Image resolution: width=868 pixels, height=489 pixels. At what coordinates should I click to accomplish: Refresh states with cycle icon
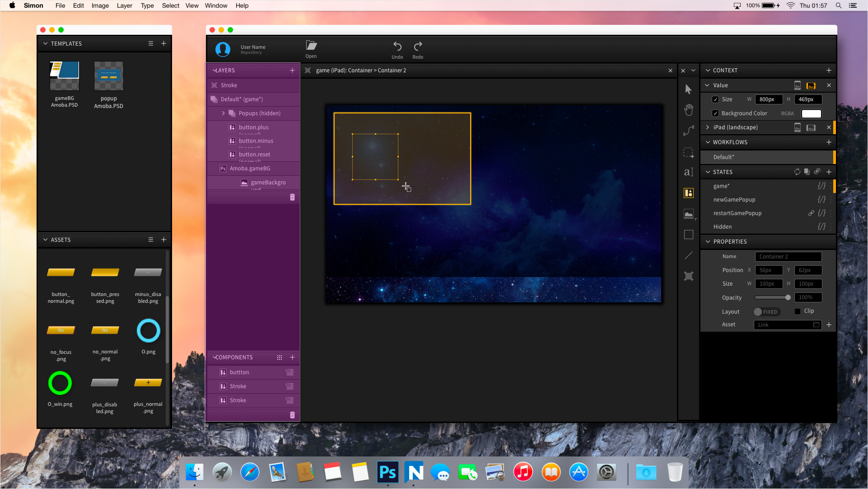(797, 172)
